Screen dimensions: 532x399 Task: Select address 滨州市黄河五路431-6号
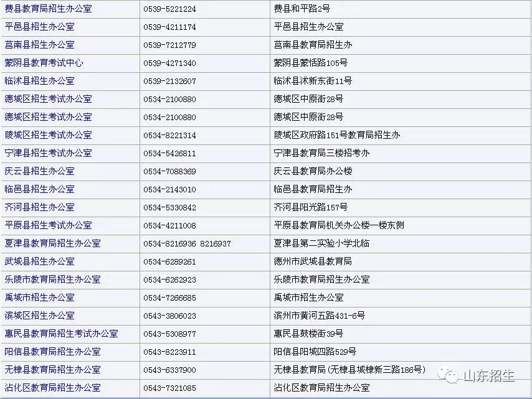[320, 315]
